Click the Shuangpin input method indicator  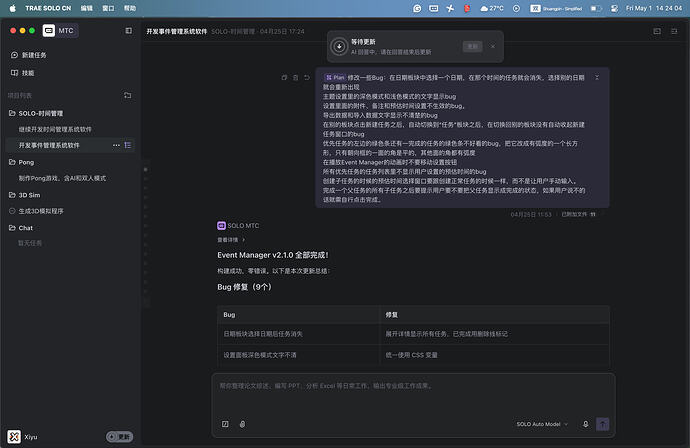pos(557,8)
